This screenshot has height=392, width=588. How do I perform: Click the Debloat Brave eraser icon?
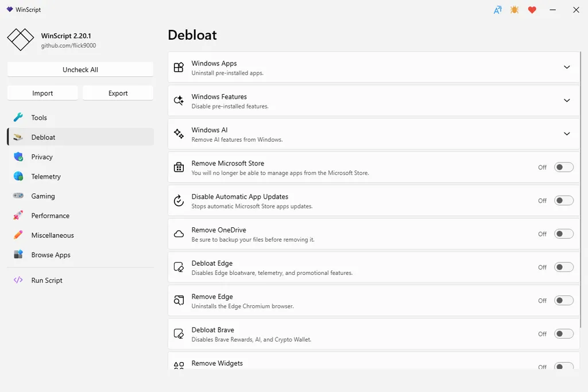pos(179,334)
